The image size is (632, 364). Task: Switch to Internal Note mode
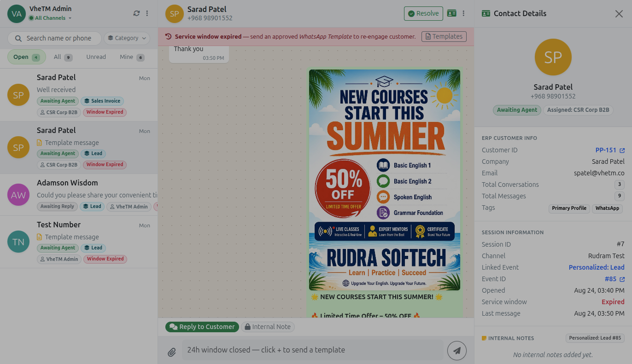(268, 327)
